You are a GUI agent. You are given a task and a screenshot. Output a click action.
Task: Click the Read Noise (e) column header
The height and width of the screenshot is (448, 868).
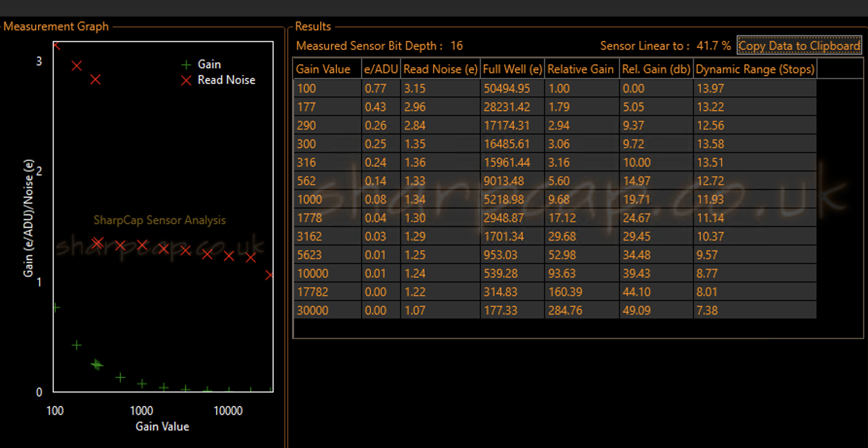pyautogui.click(x=440, y=69)
